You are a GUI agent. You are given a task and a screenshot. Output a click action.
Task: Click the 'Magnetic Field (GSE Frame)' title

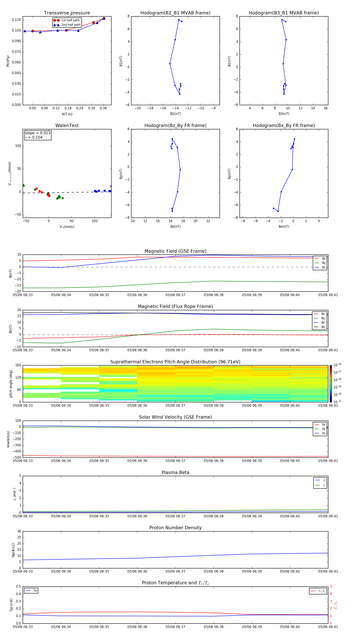click(x=175, y=251)
